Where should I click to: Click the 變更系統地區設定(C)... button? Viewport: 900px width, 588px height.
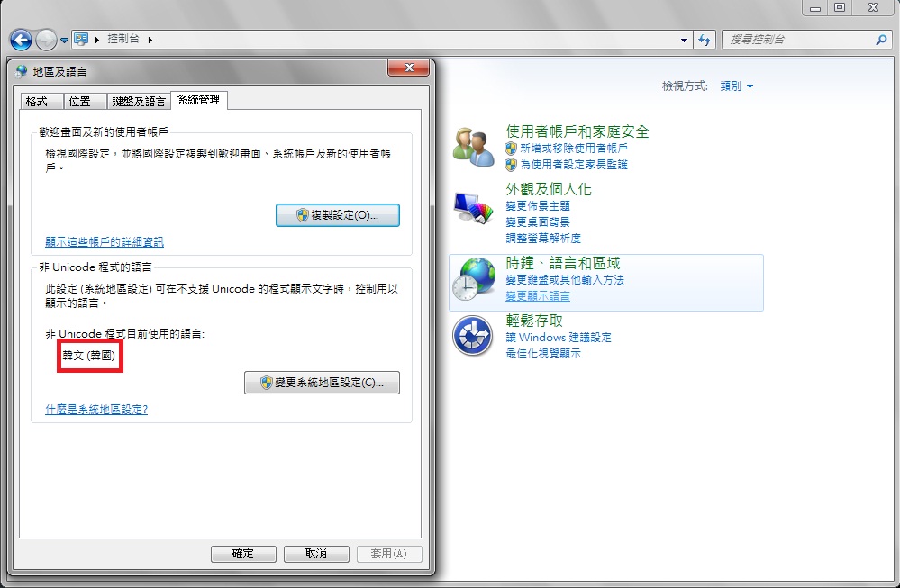(322, 383)
